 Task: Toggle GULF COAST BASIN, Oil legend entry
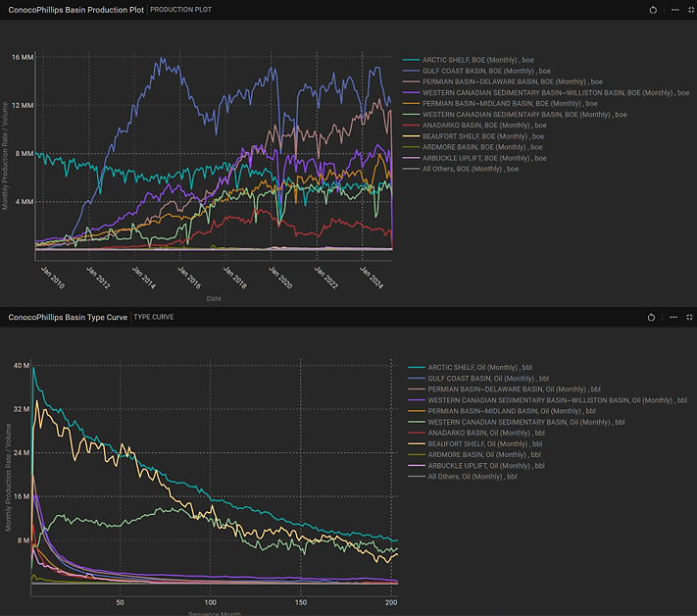click(478, 379)
